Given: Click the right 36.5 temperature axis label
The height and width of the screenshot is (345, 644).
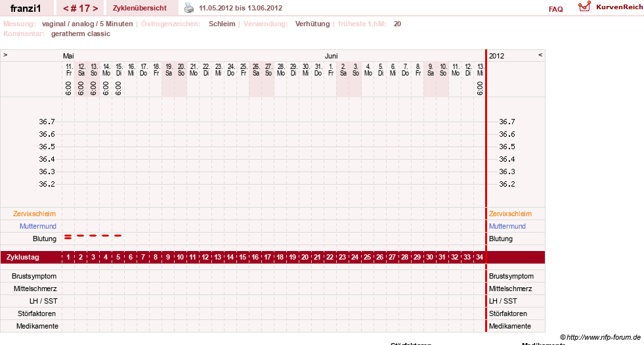Looking at the screenshot, I should point(507,147).
